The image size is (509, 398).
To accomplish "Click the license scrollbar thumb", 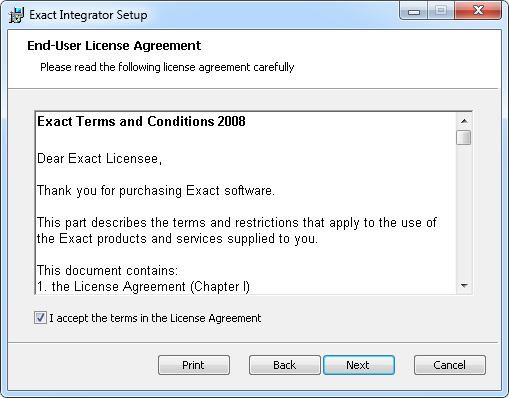I will [464, 137].
